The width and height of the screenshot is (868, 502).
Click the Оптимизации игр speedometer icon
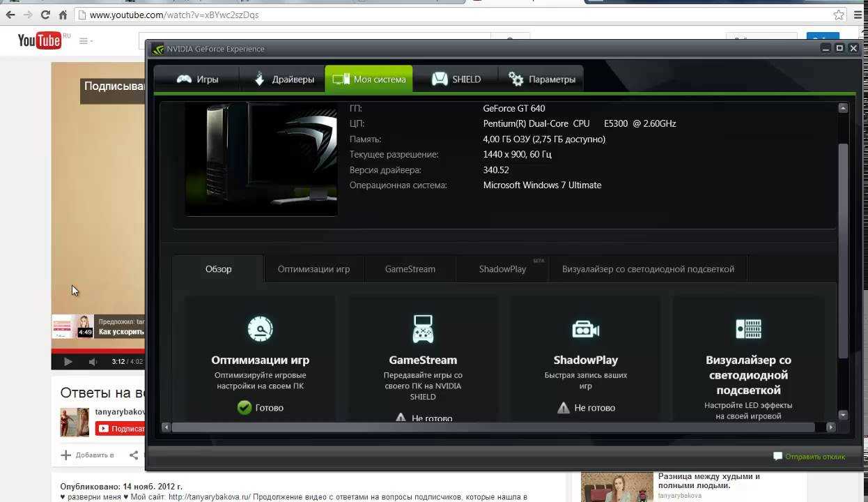click(x=261, y=329)
